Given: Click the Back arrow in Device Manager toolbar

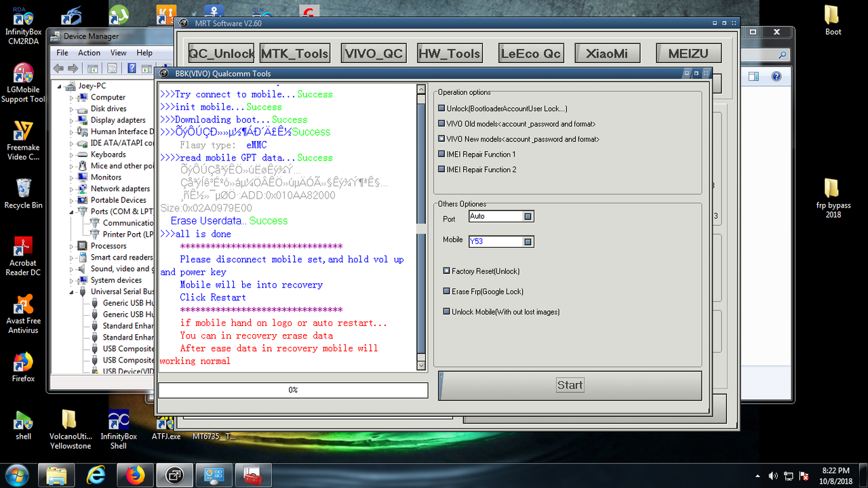Looking at the screenshot, I should pyautogui.click(x=58, y=68).
